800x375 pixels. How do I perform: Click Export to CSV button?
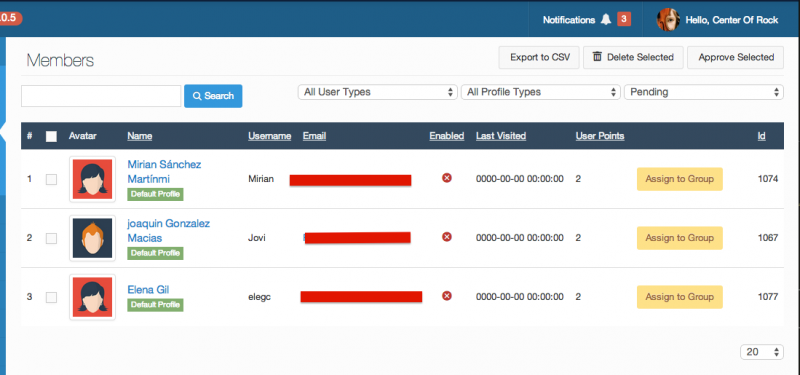539,57
